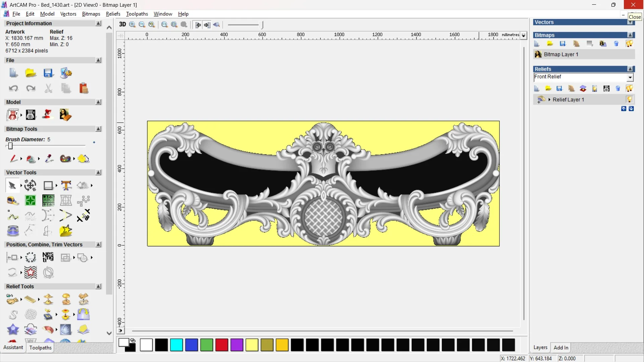Click the Zoom In magnifier
The width and height of the screenshot is (644, 362).
point(132,24)
